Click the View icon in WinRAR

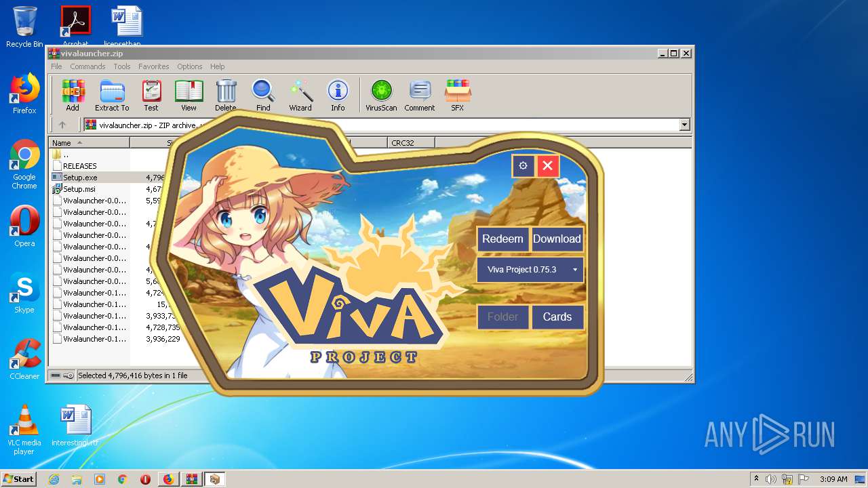click(189, 96)
